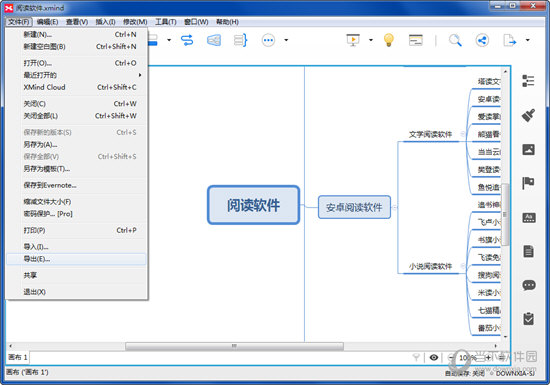Toggle the eye view mode icon

(x=434, y=357)
